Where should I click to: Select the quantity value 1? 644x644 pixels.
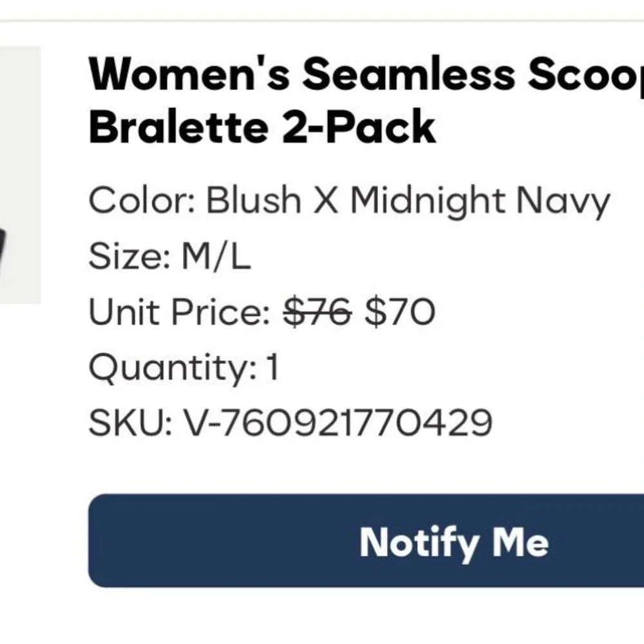[272, 369]
